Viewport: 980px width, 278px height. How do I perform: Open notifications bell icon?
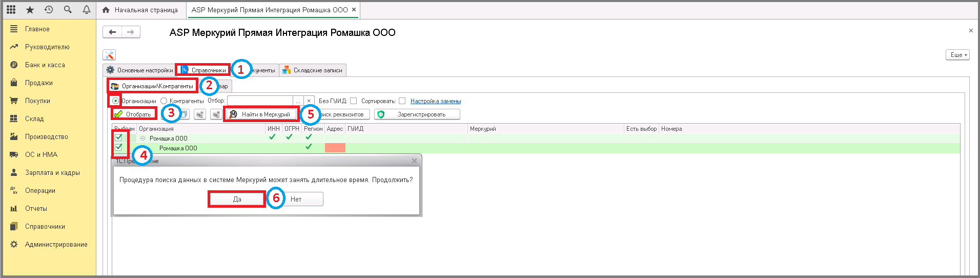[87, 10]
